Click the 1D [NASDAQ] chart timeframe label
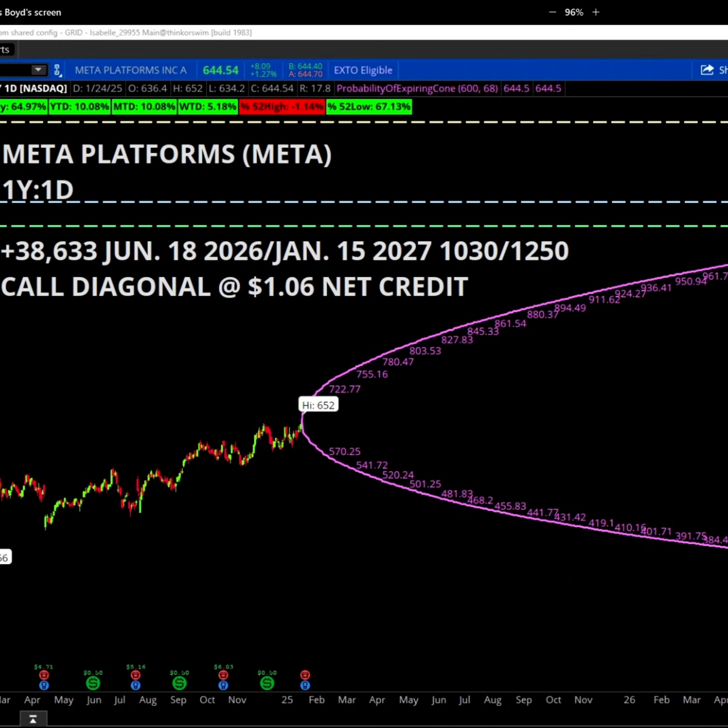Image resolution: width=728 pixels, height=728 pixels. [35, 89]
